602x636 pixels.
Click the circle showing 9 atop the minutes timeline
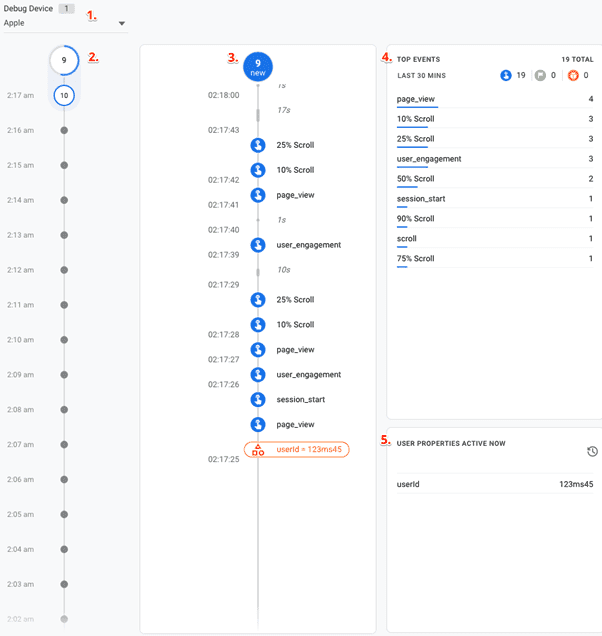pyautogui.click(x=64, y=60)
